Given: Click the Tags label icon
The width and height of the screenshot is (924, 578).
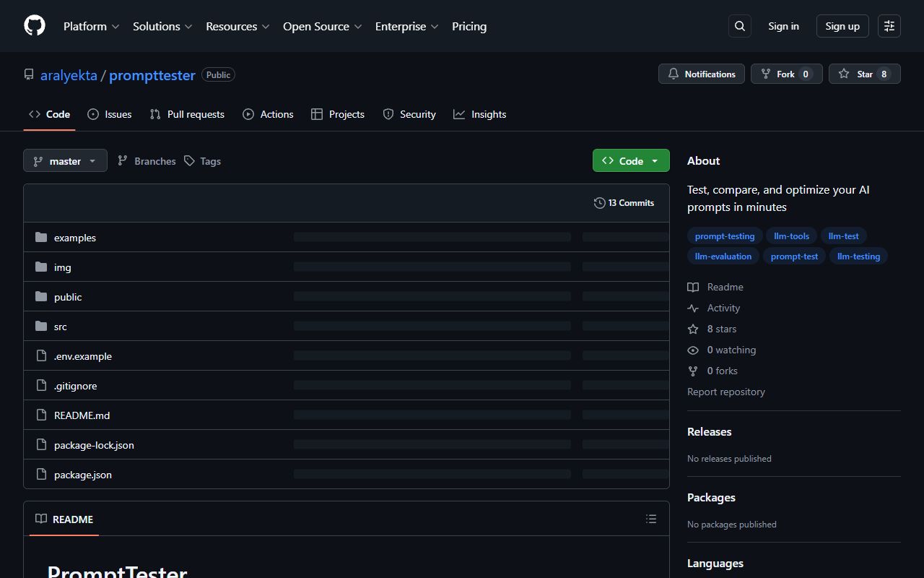Looking at the screenshot, I should (188, 160).
